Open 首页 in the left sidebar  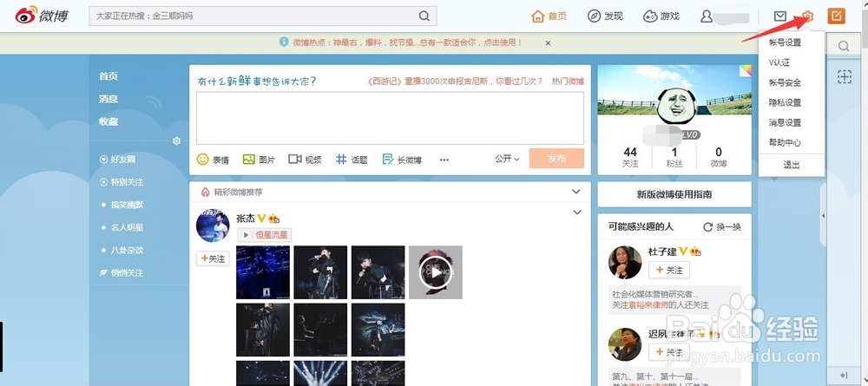coord(108,76)
